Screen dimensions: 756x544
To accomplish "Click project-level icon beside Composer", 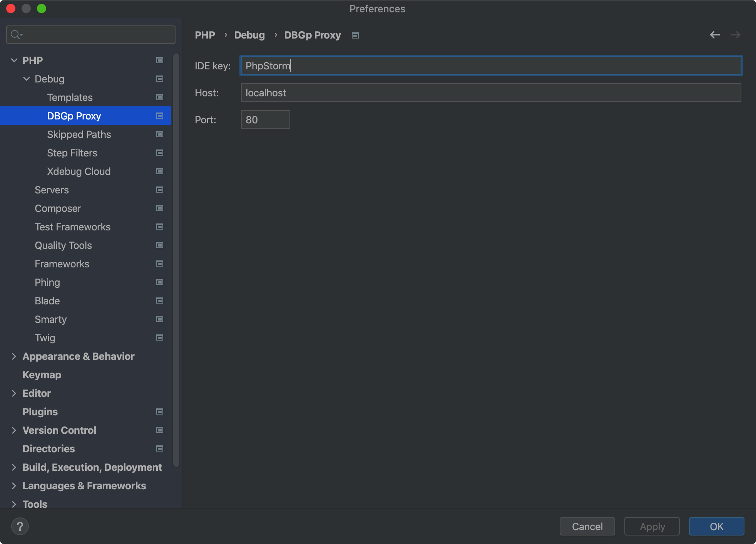I will click(160, 208).
